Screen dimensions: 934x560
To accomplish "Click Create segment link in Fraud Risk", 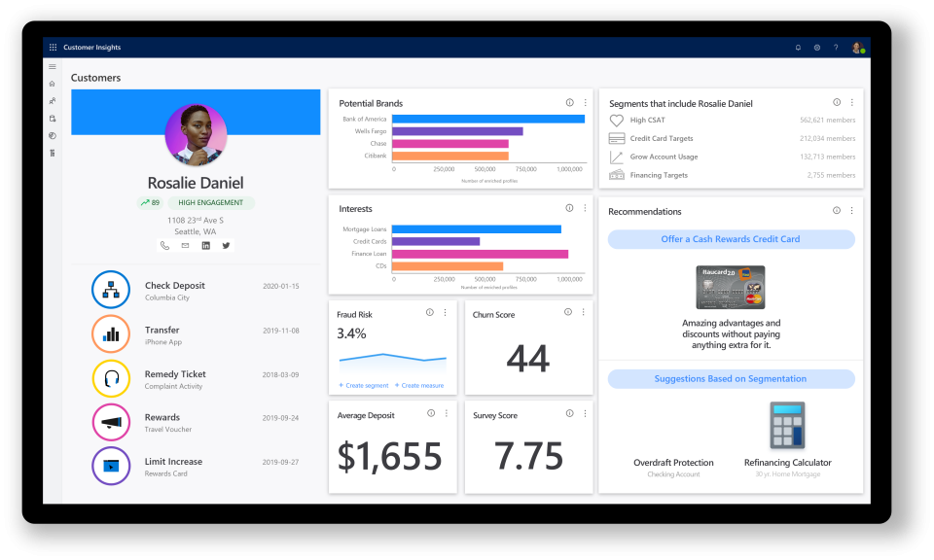I will pyautogui.click(x=363, y=386).
